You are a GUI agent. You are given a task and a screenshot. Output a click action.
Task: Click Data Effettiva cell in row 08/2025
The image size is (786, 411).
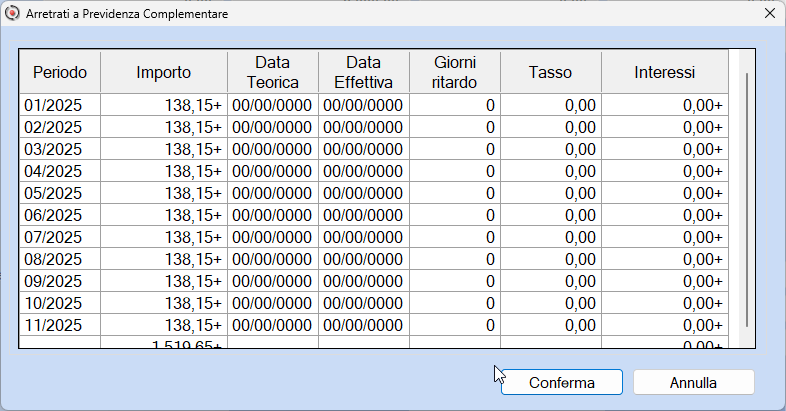click(363, 260)
